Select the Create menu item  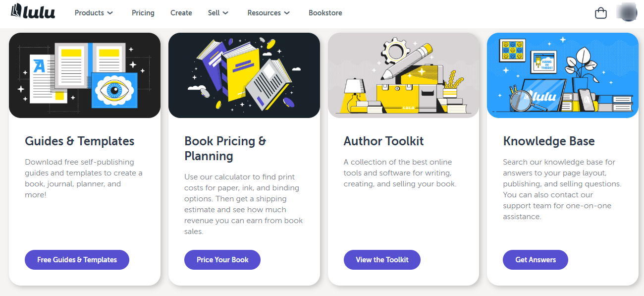pyautogui.click(x=181, y=13)
